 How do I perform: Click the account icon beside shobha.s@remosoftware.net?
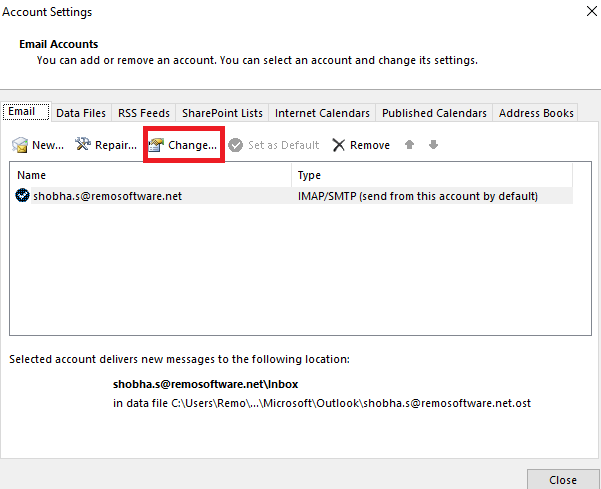22,195
